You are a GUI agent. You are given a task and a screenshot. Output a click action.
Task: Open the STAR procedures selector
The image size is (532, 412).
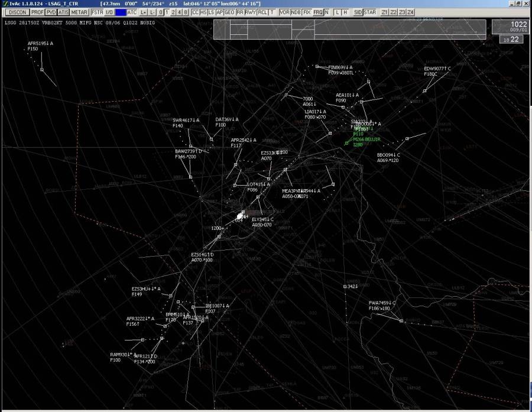(x=370, y=12)
